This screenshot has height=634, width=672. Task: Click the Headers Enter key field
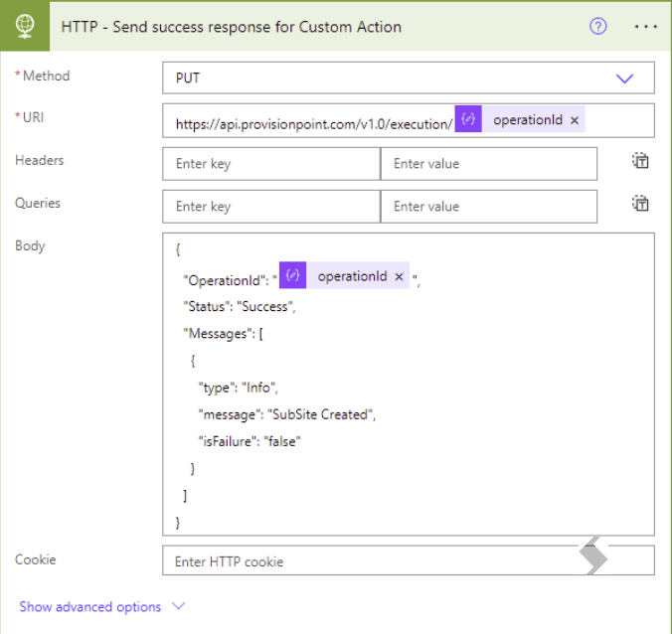click(271, 164)
